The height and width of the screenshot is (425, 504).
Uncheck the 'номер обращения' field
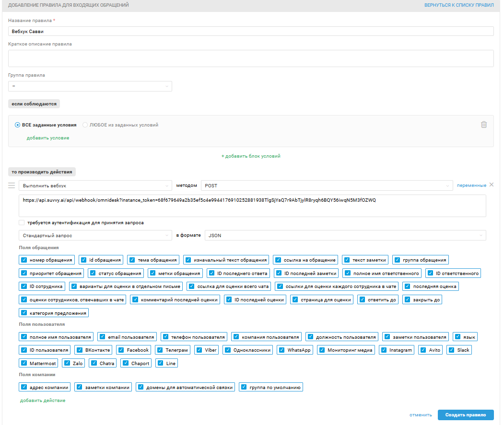[x=23, y=260]
